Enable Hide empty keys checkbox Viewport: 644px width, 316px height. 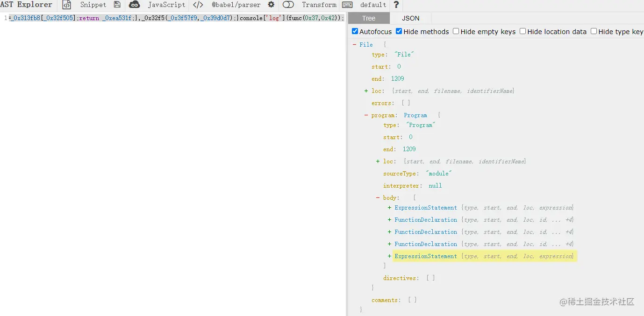[456, 31]
